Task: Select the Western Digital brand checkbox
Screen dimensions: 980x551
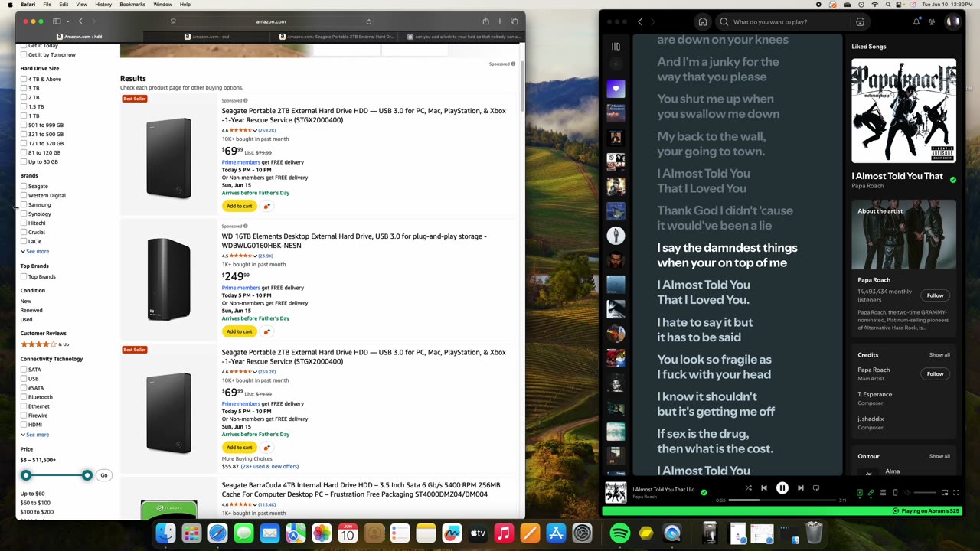Action: pyautogui.click(x=24, y=195)
